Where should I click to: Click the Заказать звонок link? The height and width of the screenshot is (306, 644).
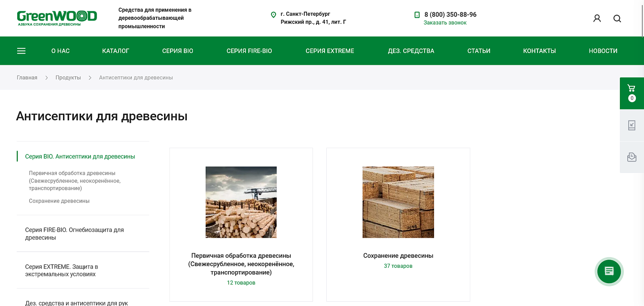(445, 23)
